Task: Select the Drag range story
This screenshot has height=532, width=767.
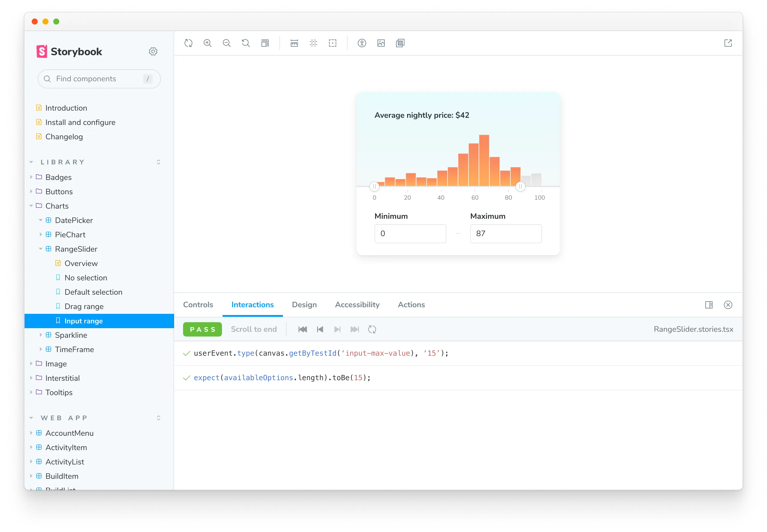Action: pos(84,306)
